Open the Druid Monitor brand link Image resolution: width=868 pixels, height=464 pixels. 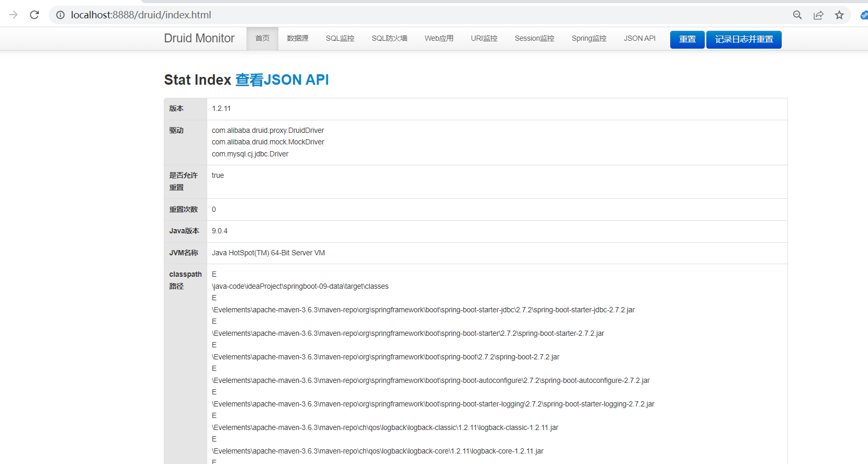(199, 38)
